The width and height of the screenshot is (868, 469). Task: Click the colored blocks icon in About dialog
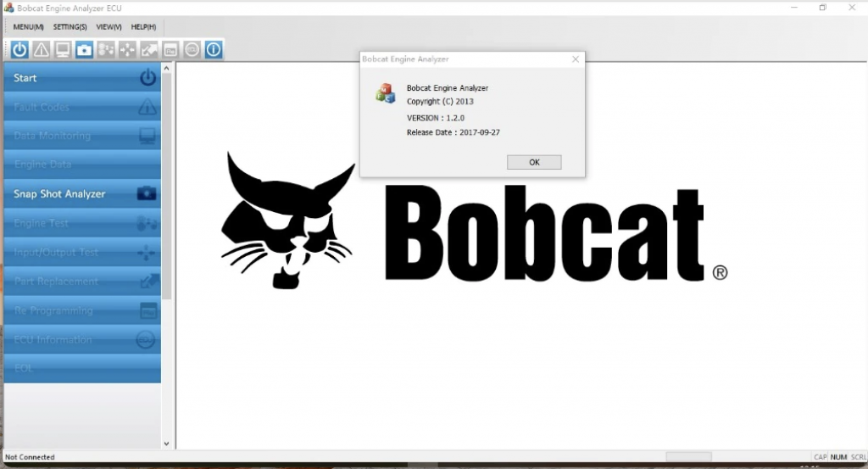coord(386,93)
